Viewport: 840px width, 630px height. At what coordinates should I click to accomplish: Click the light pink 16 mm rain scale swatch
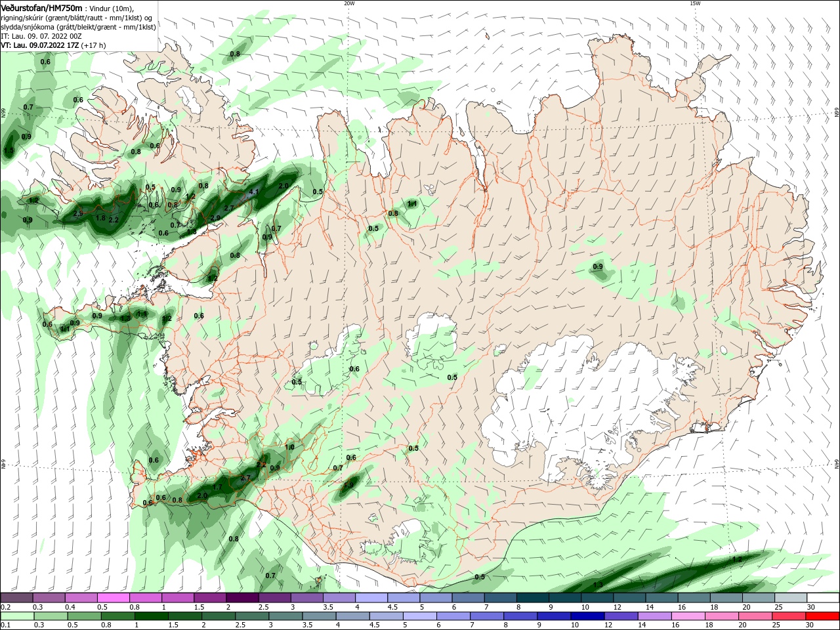coord(689,616)
